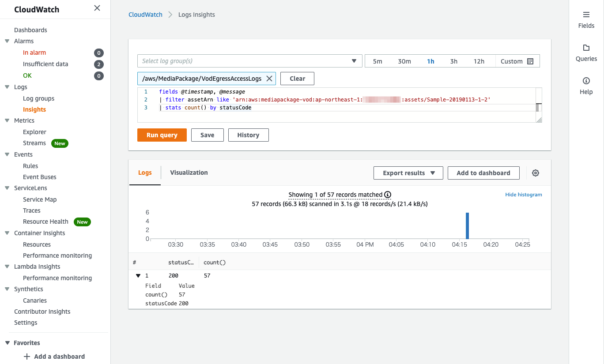Screen dimensions: 604x364
Task: Run the Logs Insights query
Action: point(162,135)
